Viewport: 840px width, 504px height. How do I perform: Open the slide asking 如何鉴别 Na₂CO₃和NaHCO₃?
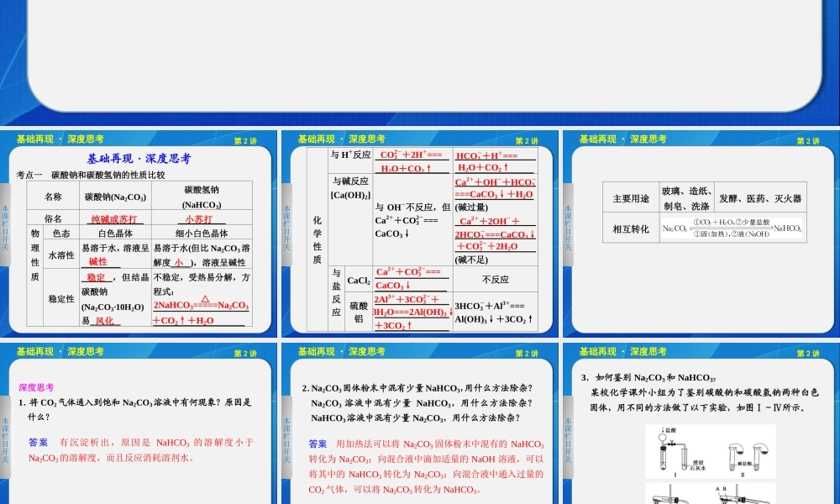(701, 423)
